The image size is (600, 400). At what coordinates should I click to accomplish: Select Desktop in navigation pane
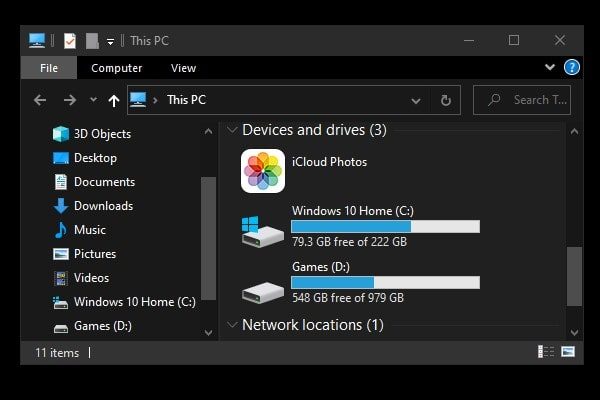click(x=85, y=158)
